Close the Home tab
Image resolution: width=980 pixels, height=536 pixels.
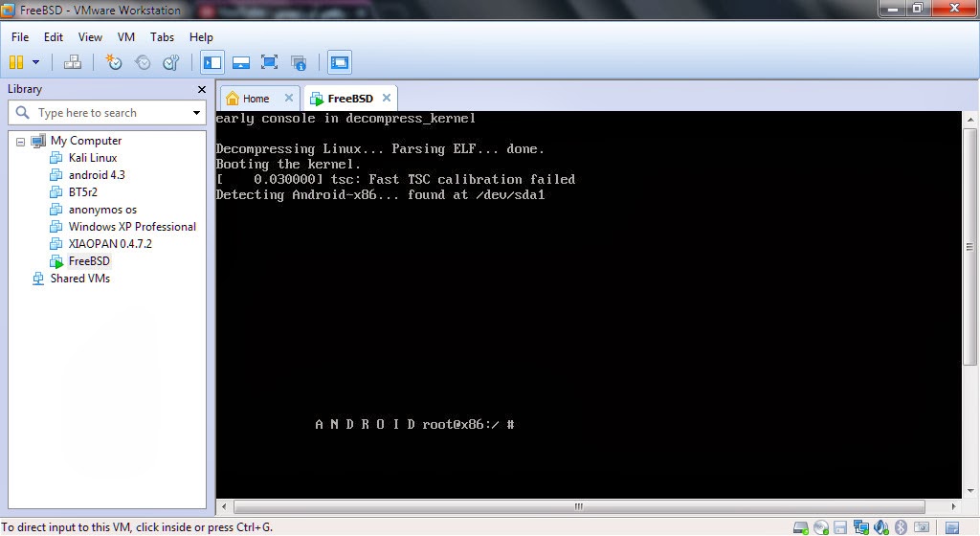289,98
